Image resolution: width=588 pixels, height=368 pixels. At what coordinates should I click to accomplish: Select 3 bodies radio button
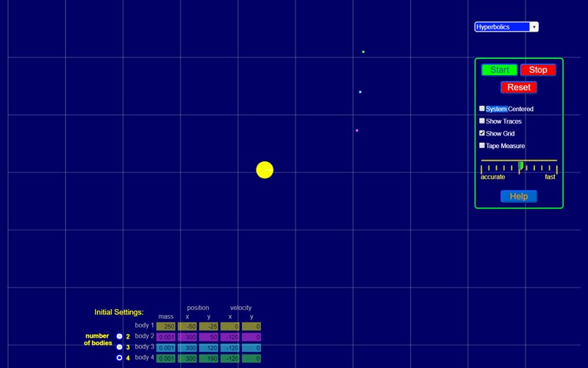pos(120,347)
